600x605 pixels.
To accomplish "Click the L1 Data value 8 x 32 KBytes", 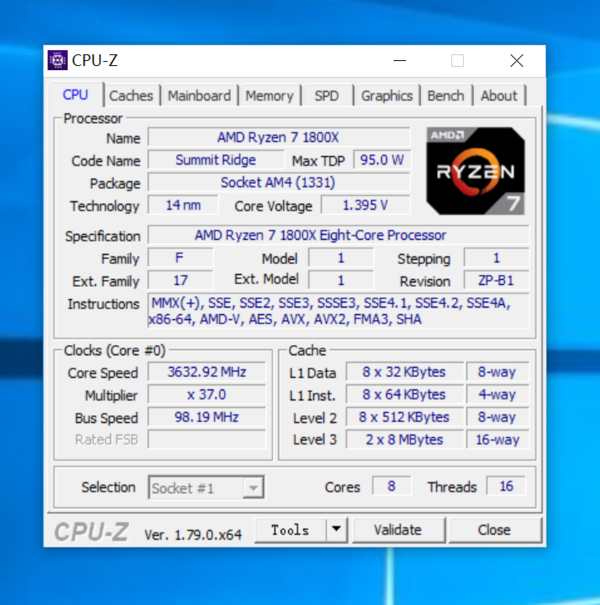I will pyautogui.click(x=404, y=372).
